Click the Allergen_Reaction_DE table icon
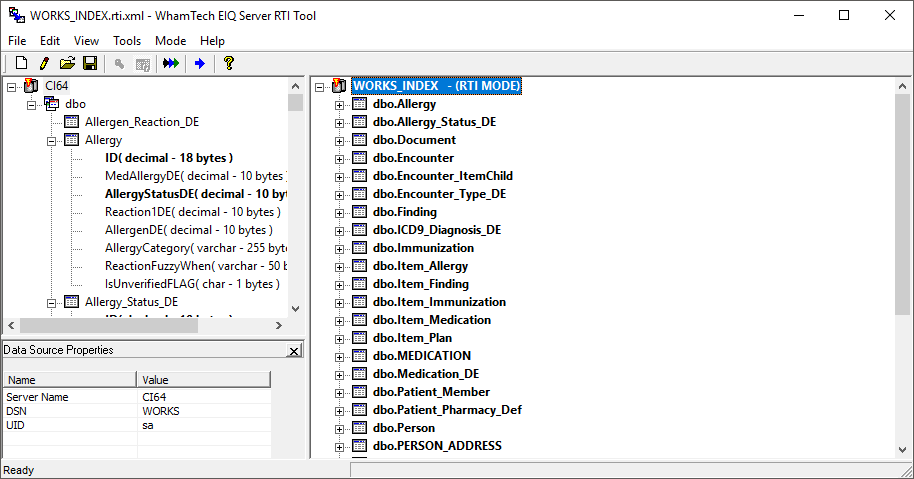The width and height of the screenshot is (914, 479). click(72, 122)
